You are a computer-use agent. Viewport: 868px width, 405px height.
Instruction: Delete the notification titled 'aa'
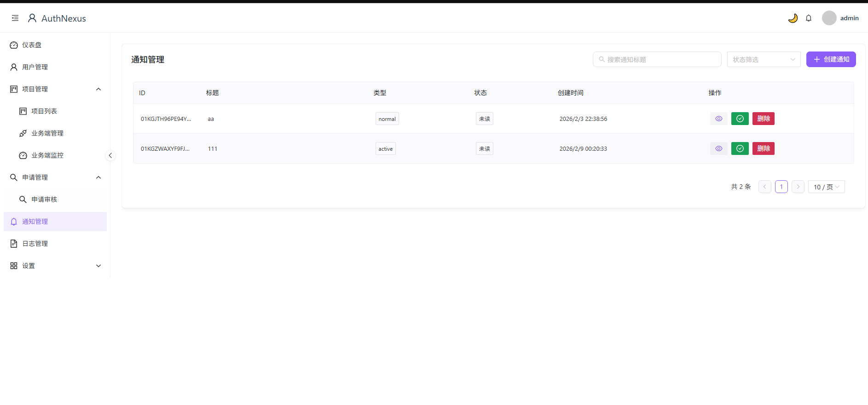pos(763,119)
